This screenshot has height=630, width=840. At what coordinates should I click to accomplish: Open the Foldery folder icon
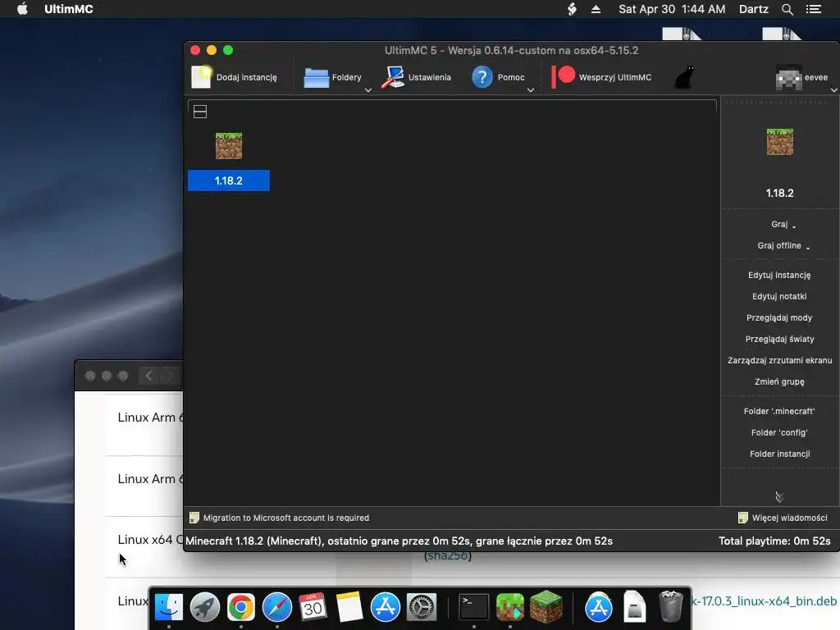click(x=316, y=78)
